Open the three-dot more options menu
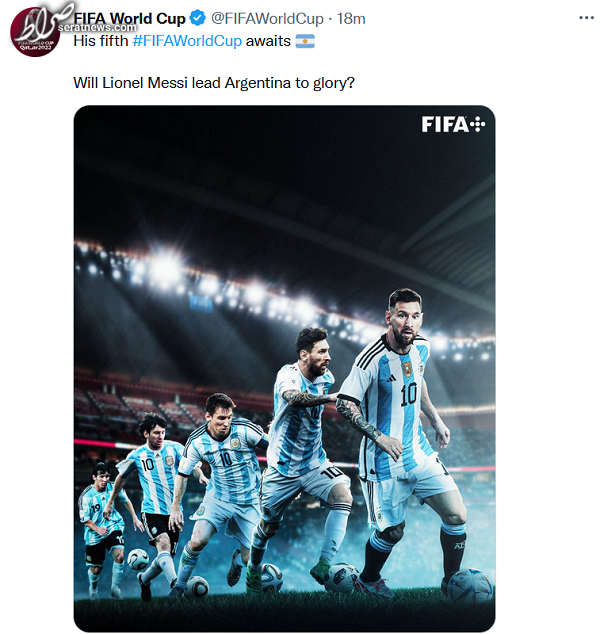 point(586,18)
